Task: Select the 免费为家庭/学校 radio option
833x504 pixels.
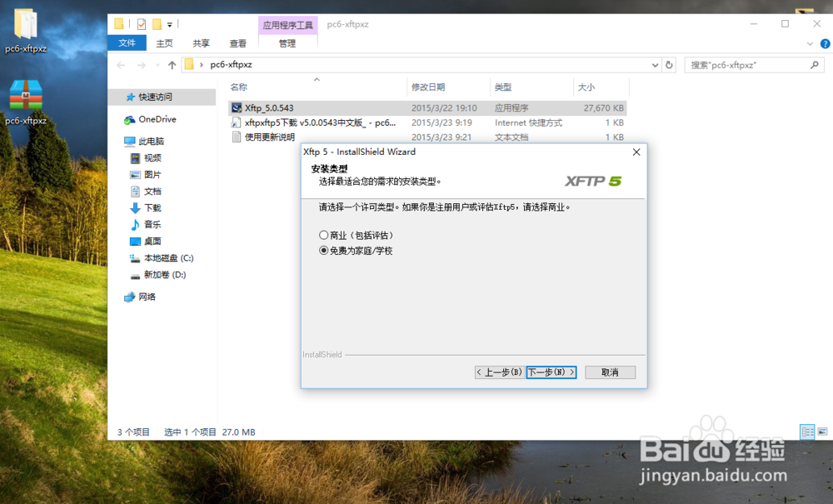Action: [x=323, y=251]
